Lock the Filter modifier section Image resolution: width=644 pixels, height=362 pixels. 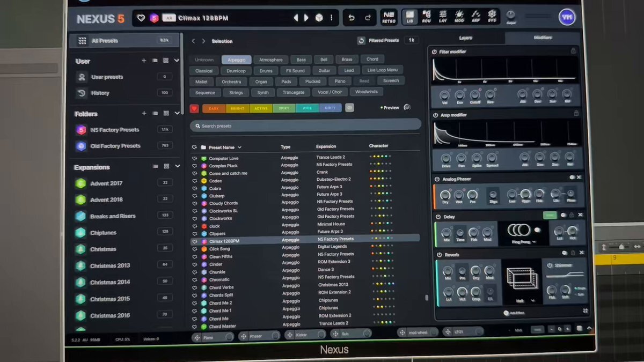coord(573,51)
